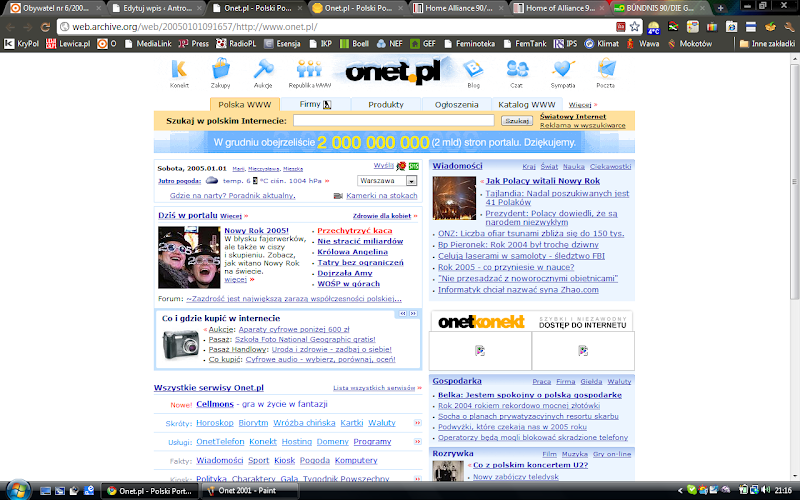800x500 pixels.
Task: Open Belka: Jestem spokojny o polską gospodarkę
Action: (530, 395)
